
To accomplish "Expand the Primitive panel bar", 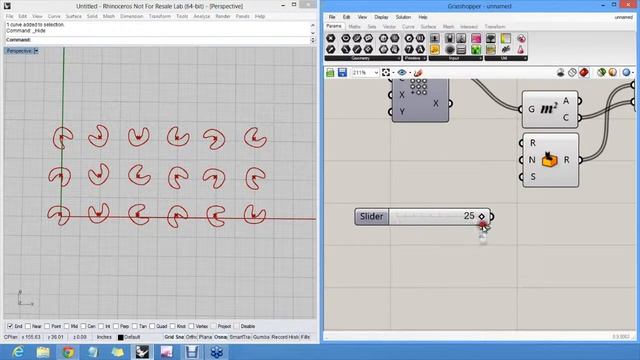I will click(x=415, y=58).
